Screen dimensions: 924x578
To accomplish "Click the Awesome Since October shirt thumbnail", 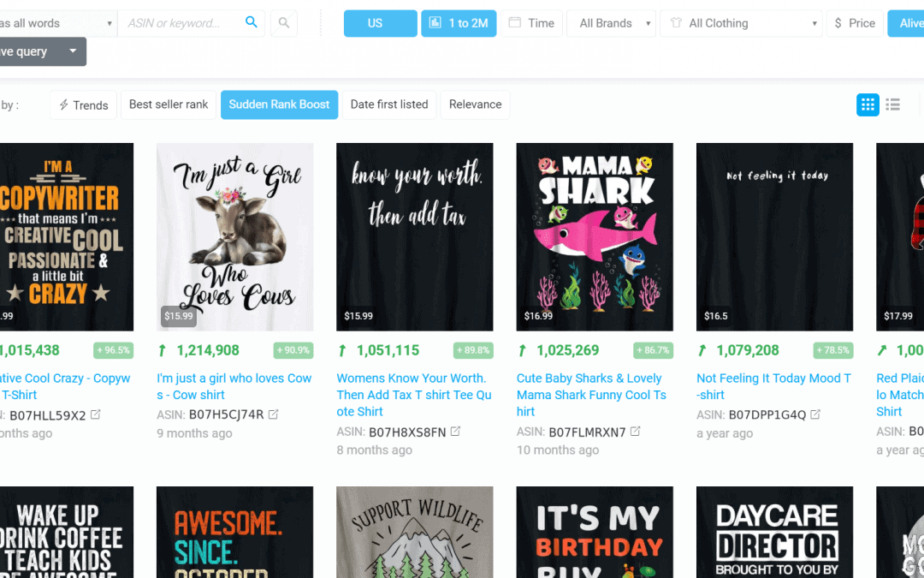I will (235, 532).
